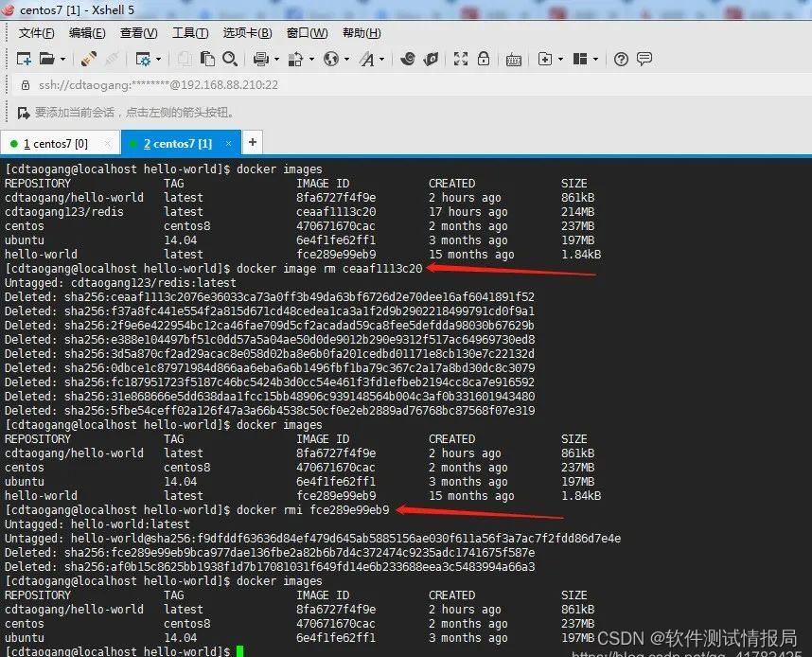This screenshot has width=812, height=657.
Task: Click first 'docker images' command text
Action: point(279,169)
